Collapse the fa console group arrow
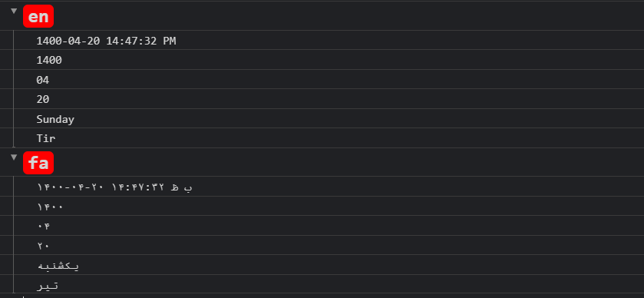The width and height of the screenshot is (644, 298). (x=14, y=157)
